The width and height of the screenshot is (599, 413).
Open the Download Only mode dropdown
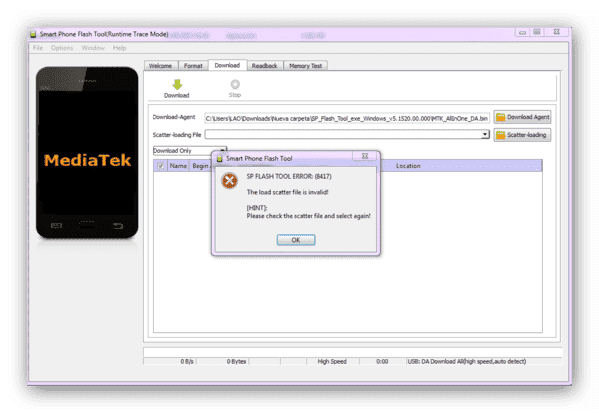190,151
